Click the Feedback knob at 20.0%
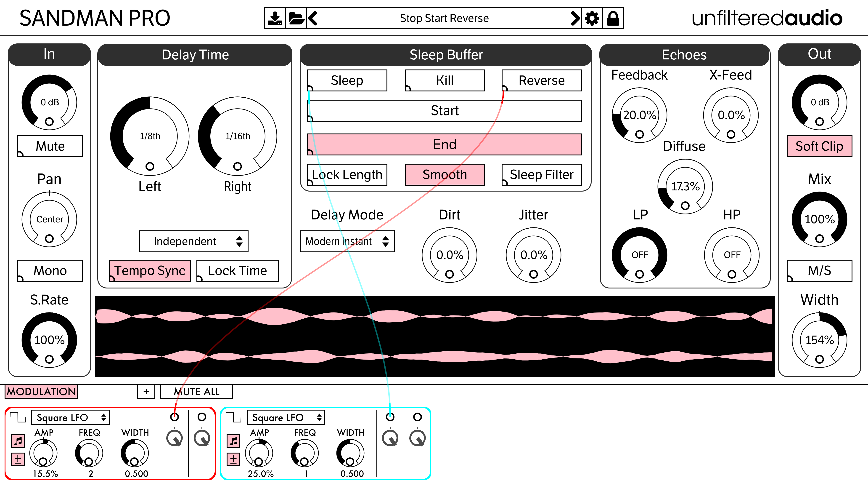 pos(640,115)
